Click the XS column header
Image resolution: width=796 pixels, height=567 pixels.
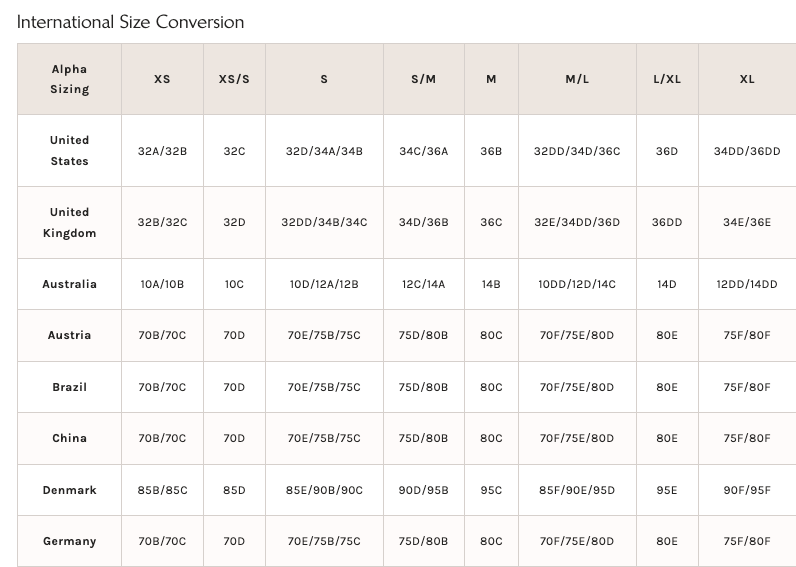coord(162,79)
